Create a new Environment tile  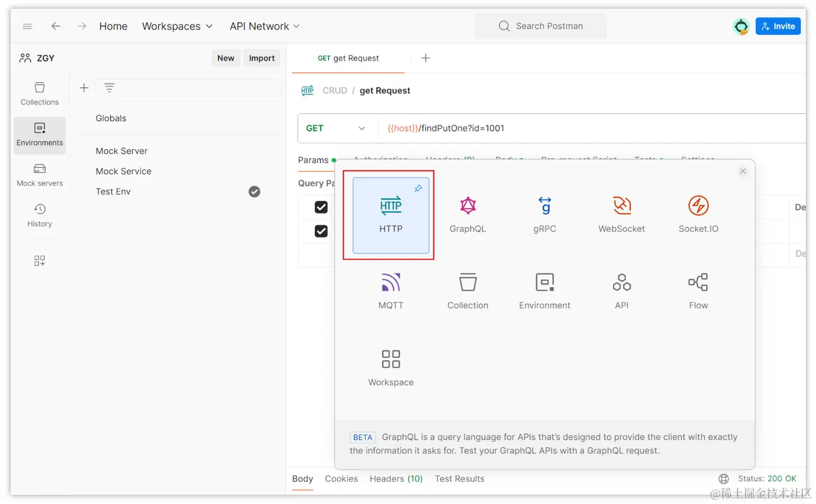click(545, 292)
